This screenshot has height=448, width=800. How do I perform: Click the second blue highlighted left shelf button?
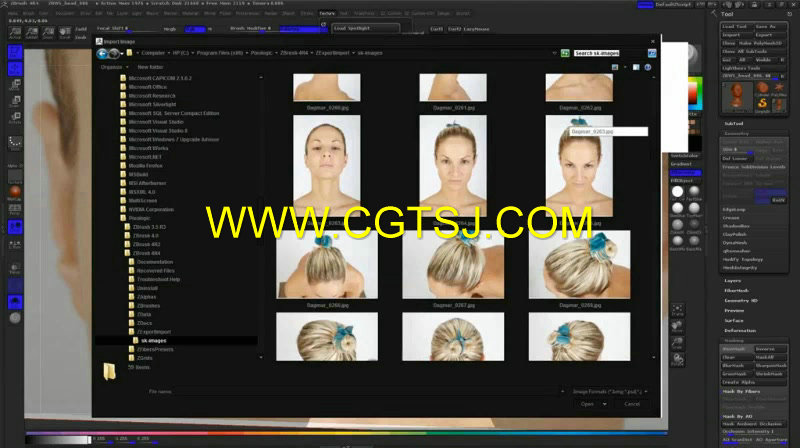[15, 68]
